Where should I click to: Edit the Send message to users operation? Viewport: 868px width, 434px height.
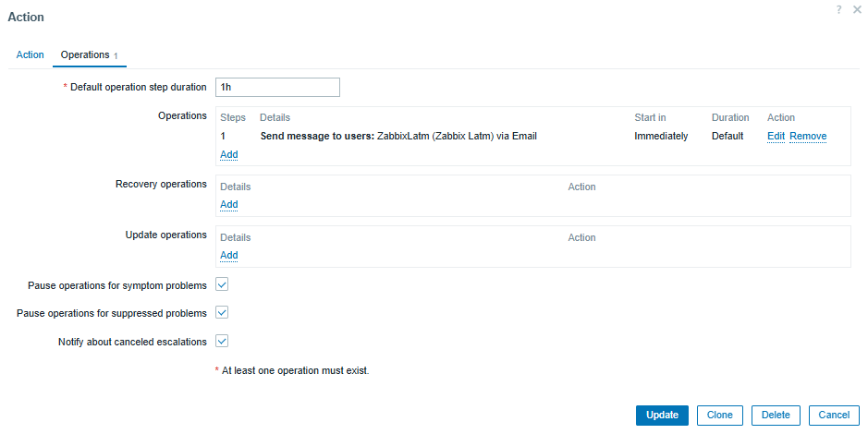pyautogui.click(x=776, y=136)
